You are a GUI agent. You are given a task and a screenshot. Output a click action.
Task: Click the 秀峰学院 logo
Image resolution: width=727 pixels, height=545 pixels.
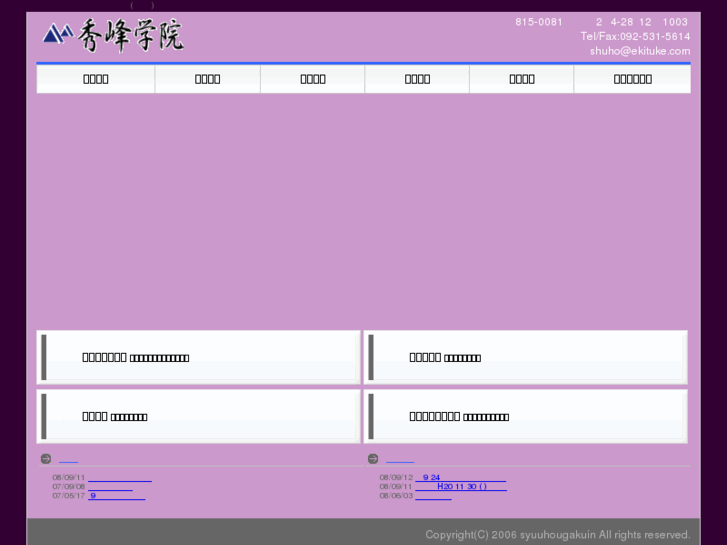(113, 35)
